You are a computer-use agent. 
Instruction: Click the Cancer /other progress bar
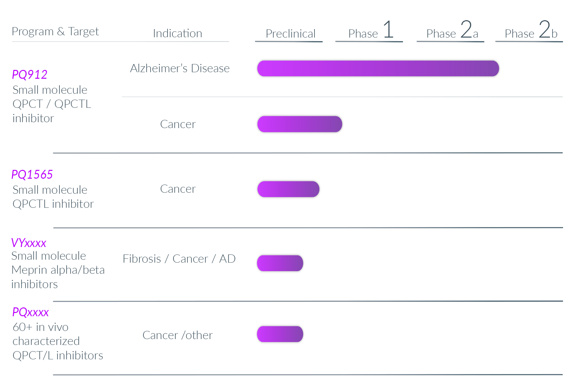pos(280,334)
